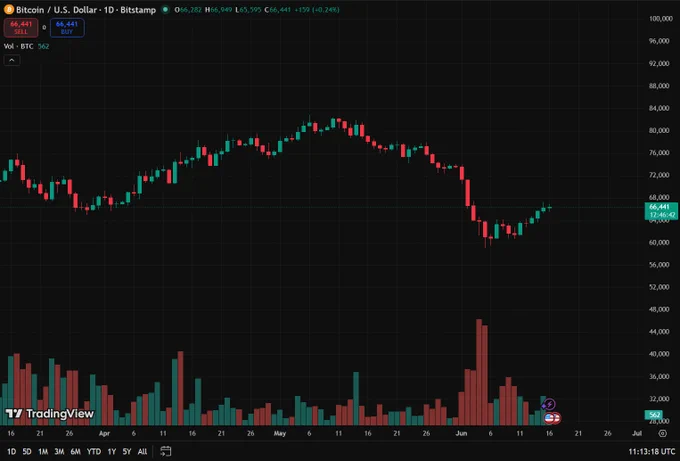Click the 96,000 price axis label
The width and height of the screenshot is (680, 461).
coord(659,41)
